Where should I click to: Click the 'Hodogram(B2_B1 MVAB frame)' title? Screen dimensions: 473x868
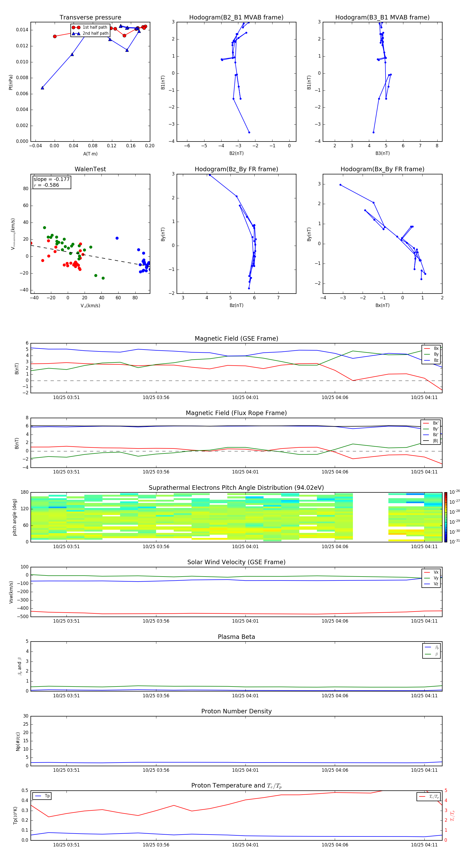tap(236, 17)
